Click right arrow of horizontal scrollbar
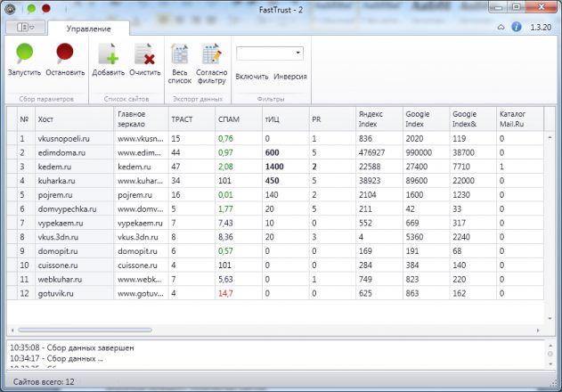562x392 pixels. coord(538,331)
